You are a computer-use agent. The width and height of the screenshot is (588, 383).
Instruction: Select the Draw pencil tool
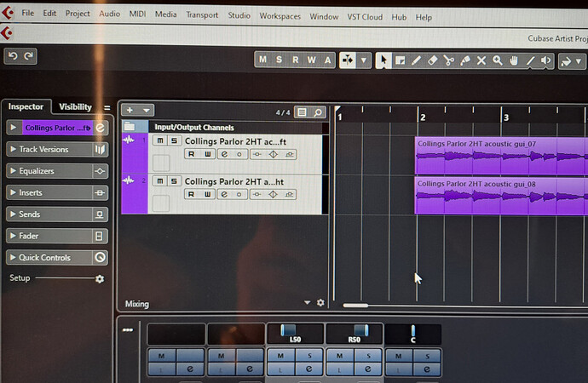tap(416, 60)
